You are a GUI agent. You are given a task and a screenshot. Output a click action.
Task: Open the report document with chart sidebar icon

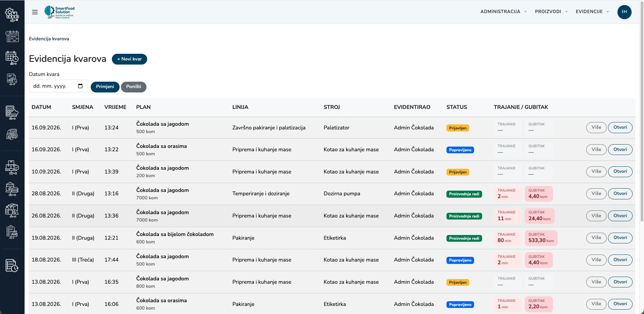tap(12, 80)
